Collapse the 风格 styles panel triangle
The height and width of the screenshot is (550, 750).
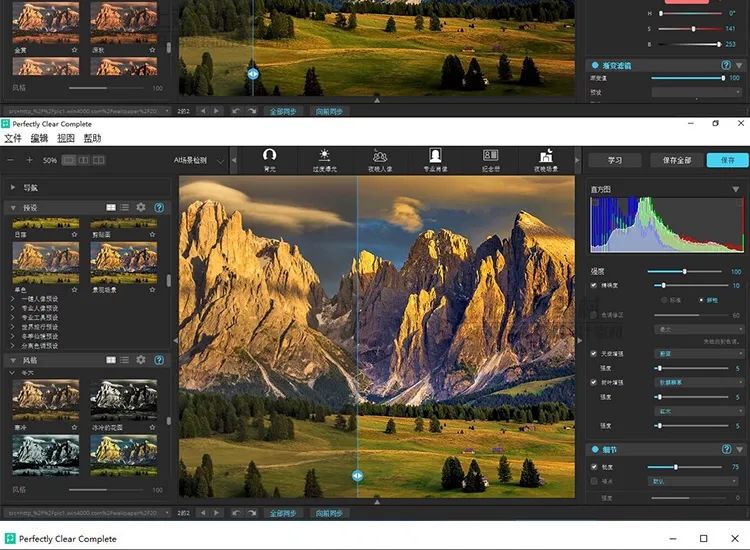click(13, 360)
